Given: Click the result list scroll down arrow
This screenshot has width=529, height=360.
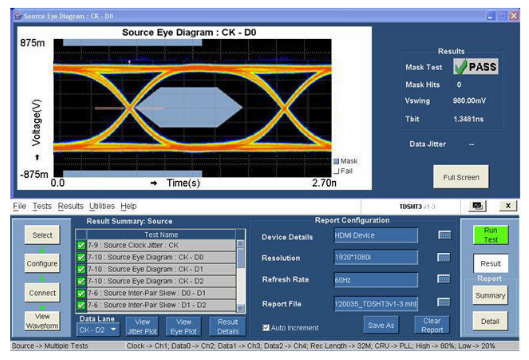Looking at the screenshot, I should [241, 308].
